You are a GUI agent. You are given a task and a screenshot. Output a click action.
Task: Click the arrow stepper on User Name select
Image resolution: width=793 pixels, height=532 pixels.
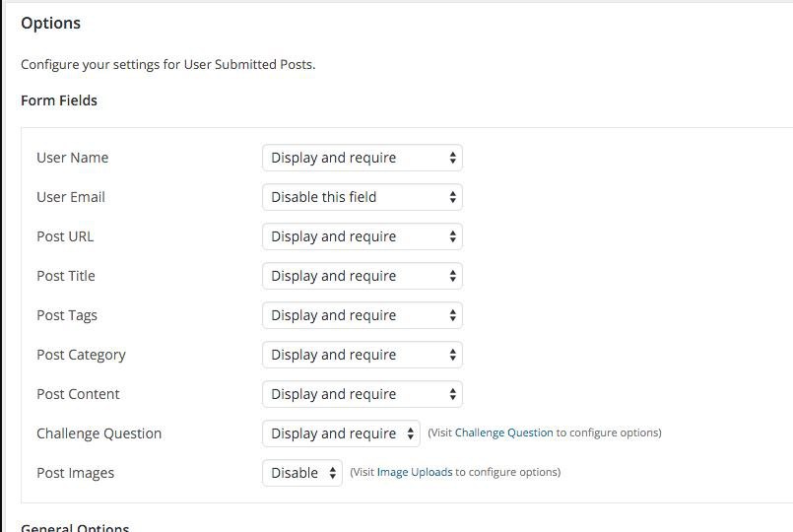coord(452,158)
